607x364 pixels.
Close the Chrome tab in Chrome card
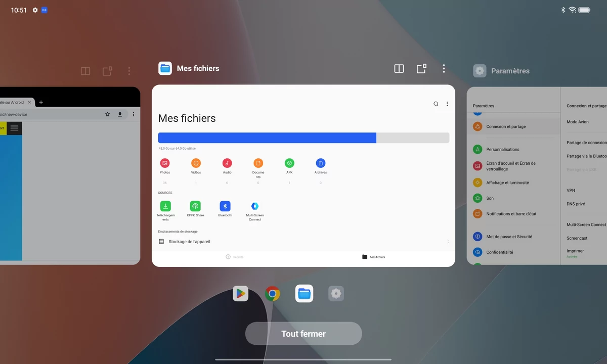point(29,102)
